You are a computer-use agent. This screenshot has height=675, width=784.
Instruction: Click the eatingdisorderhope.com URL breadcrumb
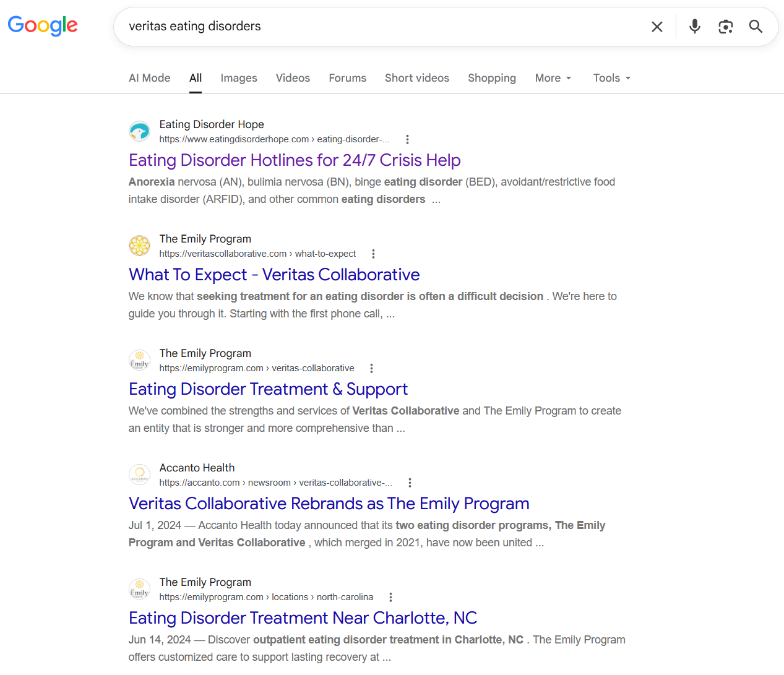[x=274, y=139]
